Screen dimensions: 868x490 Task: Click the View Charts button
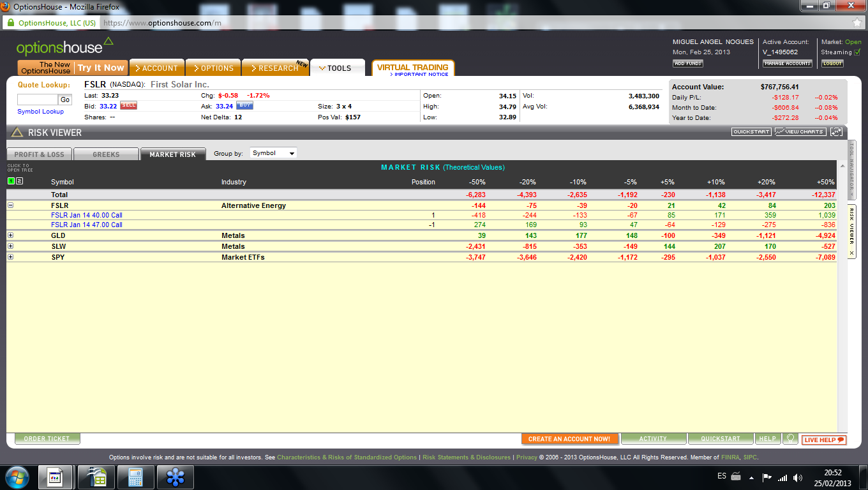coord(800,132)
